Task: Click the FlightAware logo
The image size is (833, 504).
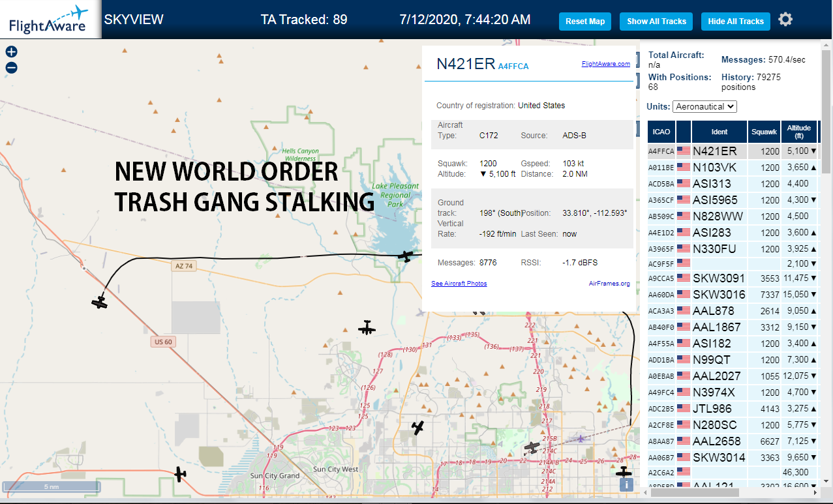Action: (50, 20)
